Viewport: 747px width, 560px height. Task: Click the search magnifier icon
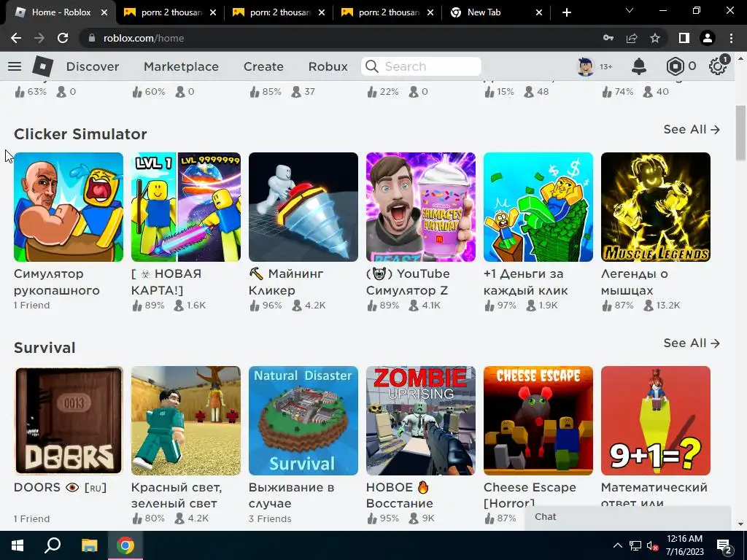[372, 66]
